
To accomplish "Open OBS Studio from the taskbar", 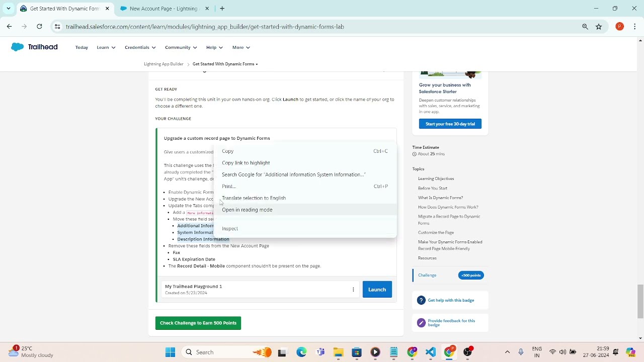I will (468, 352).
